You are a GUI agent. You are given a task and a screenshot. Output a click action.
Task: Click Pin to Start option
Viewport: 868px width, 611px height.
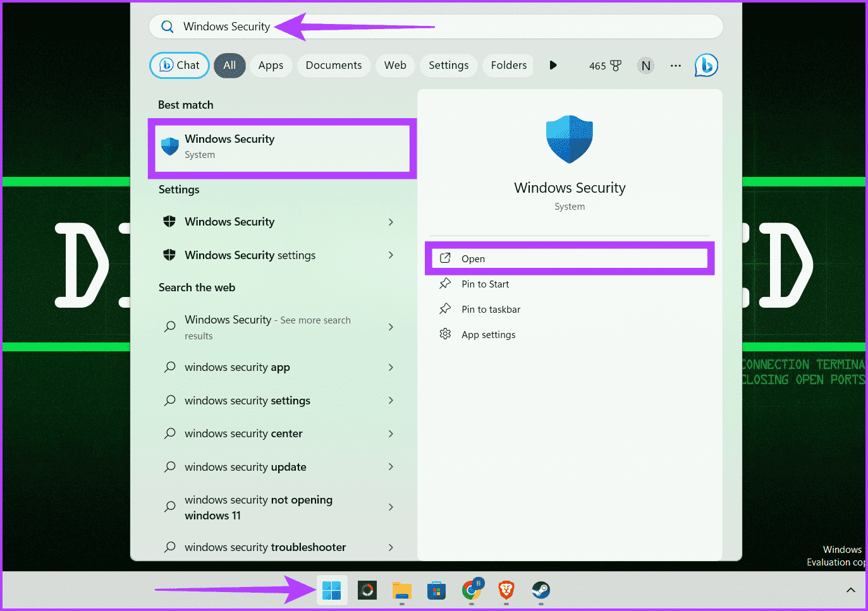(x=570, y=284)
